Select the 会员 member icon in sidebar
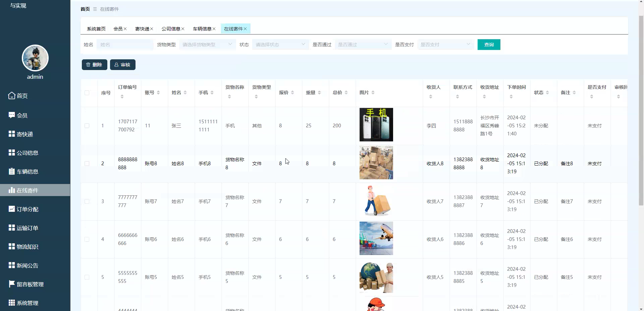Screen dimensions: 644x311 pos(11,115)
